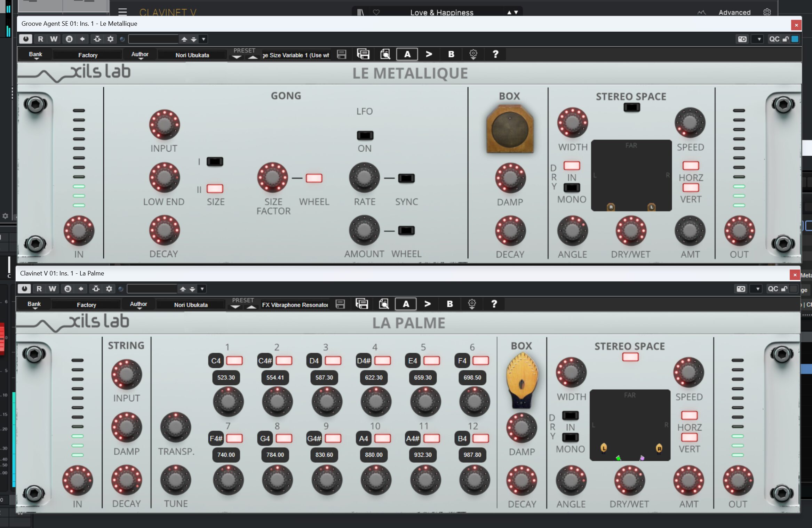This screenshot has width=812, height=528.
Task: Enable Write automation in La Palme window
Action: (52, 289)
